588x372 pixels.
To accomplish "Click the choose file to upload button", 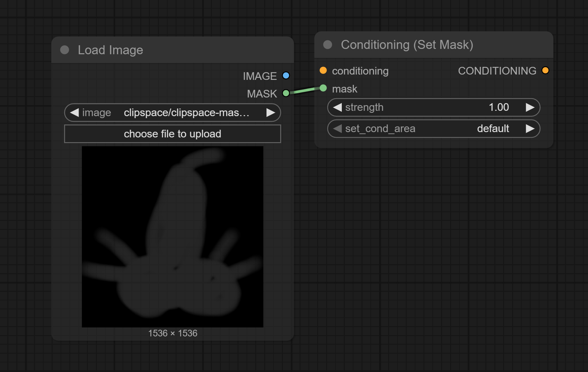I will 173,134.
